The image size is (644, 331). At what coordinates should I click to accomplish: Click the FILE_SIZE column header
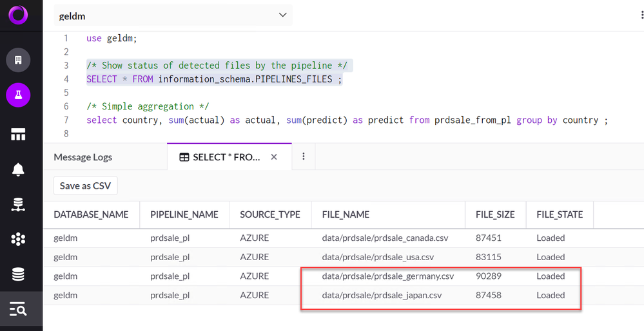pos(494,214)
